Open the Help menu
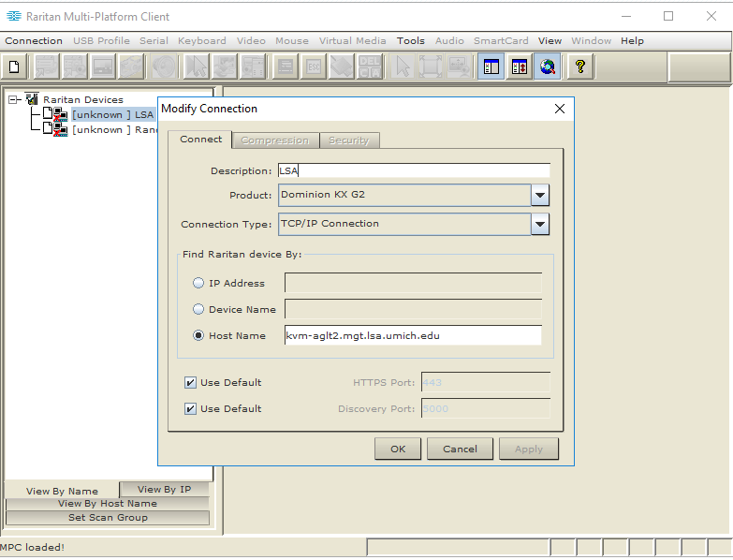Viewport: 733px width, 560px height. 632,40
